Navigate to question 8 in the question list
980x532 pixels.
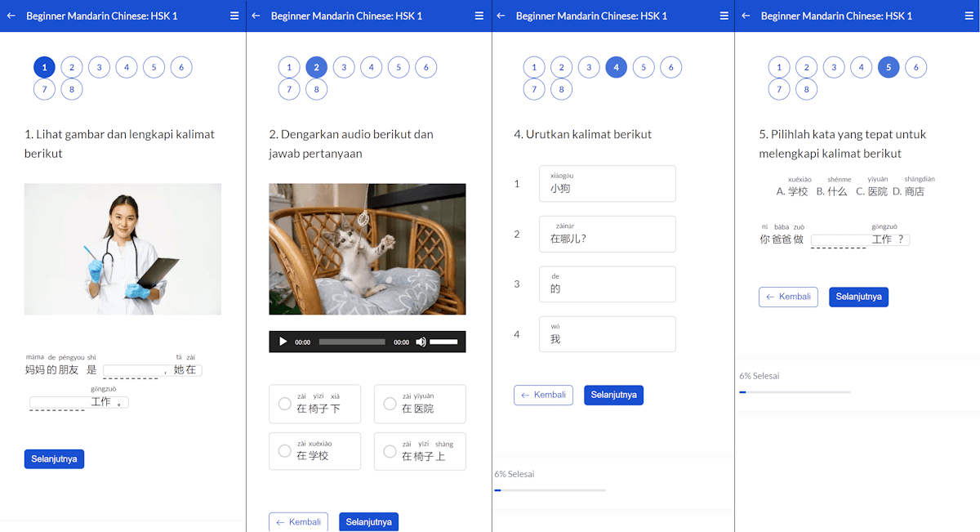tap(72, 89)
